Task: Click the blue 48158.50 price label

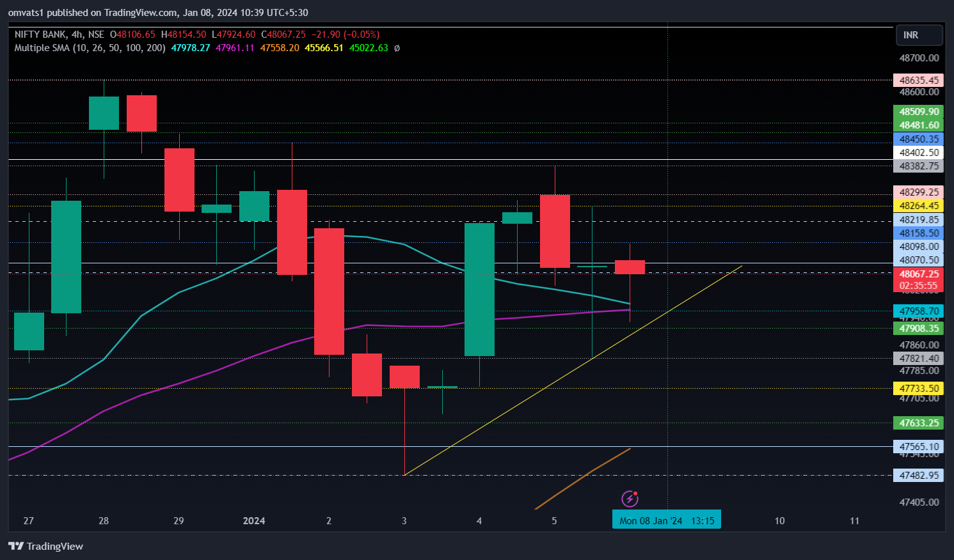Action: pos(918,233)
